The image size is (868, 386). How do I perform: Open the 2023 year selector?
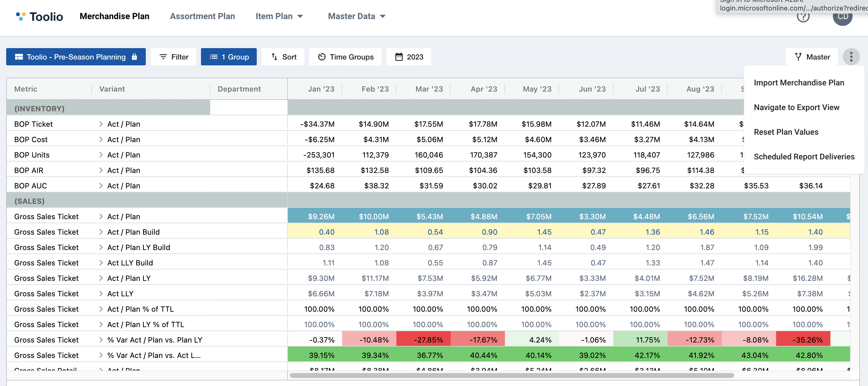409,57
